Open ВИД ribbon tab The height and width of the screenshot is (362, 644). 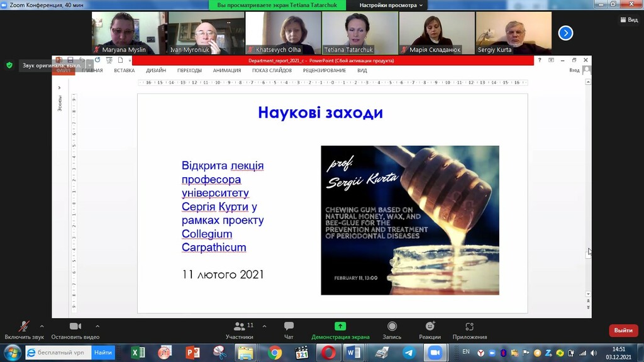tap(362, 70)
